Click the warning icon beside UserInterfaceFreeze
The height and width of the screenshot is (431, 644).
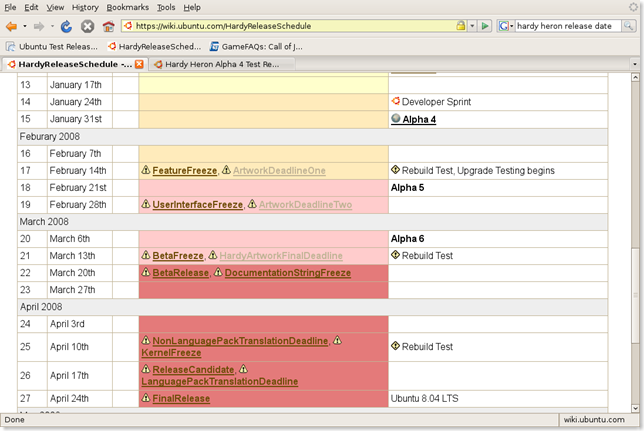coord(146,204)
